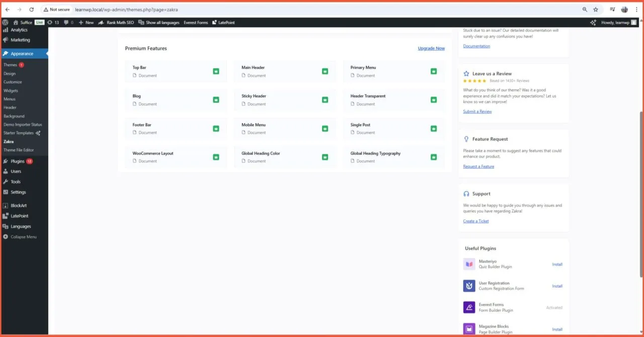Open the Customize submenu item
Screen dimensions: 644x337
(x=13, y=82)
